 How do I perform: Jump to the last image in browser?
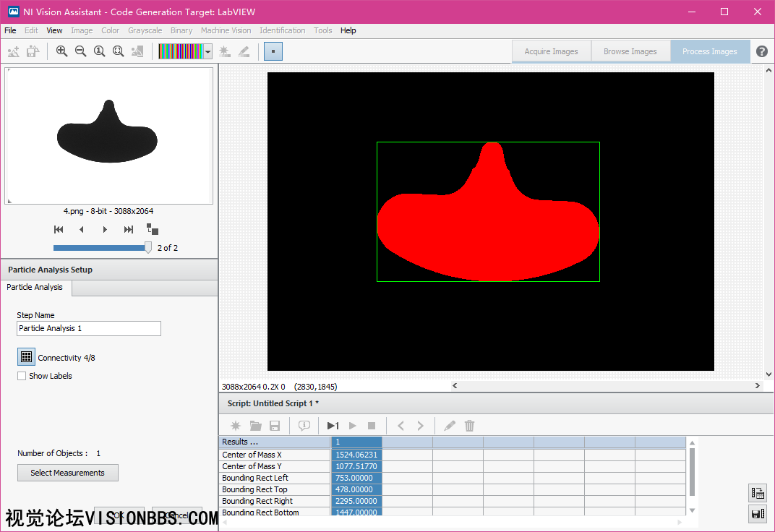pyautogui.click(x=129, y=229)
